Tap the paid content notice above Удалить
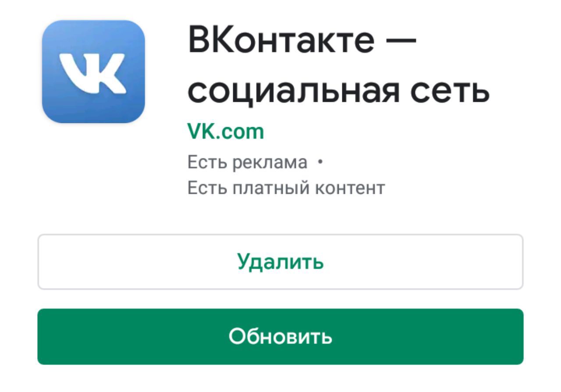This screenshot has height=392, width=561. pyautogui.click(x=286, y=188)
